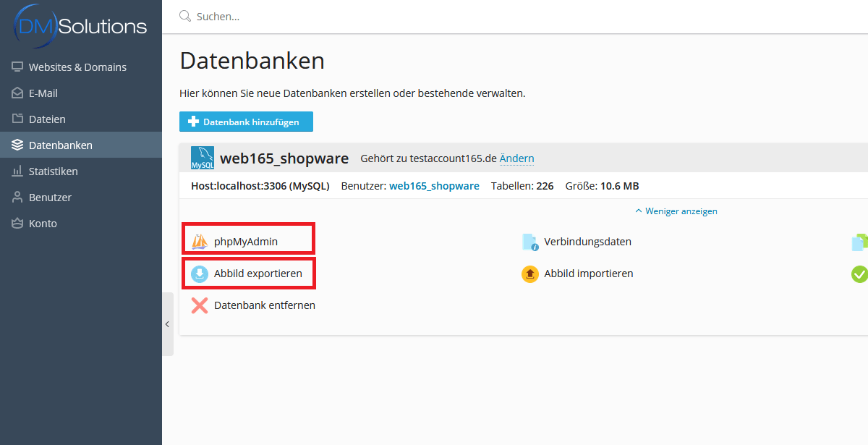The width and height of the screenshot is (868, 445).
Task: Click the Websites & Domains monitor icon
Action: tap(17, 67)
